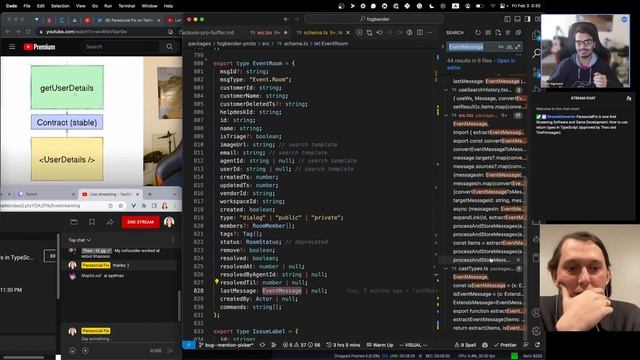Toggle the primary side bar layout button
This screenshot has width=640, height=360.
tap(507, 19)
